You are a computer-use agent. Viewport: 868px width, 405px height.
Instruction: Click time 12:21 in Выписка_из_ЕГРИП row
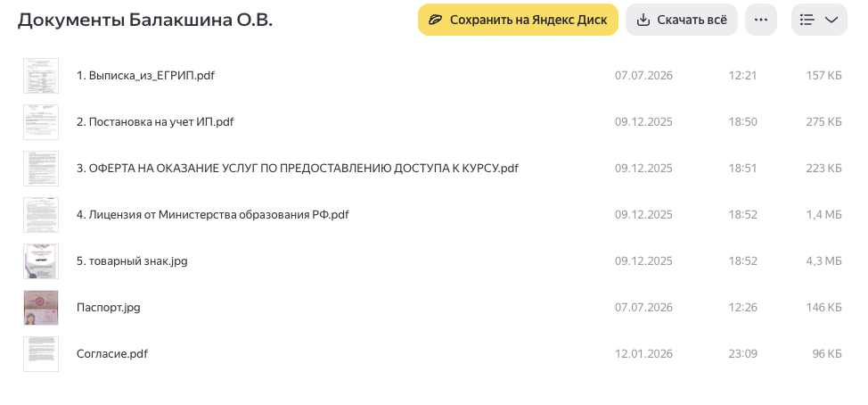743,75
